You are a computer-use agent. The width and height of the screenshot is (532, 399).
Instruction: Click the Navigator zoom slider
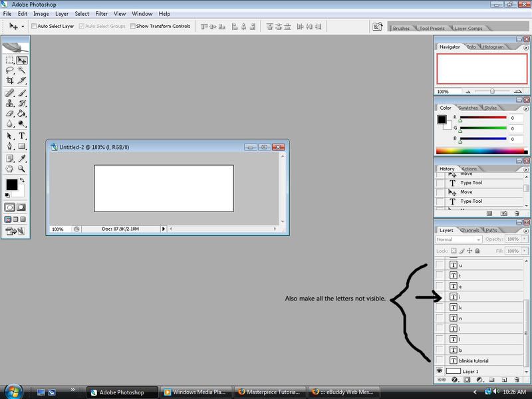point(492,91)
